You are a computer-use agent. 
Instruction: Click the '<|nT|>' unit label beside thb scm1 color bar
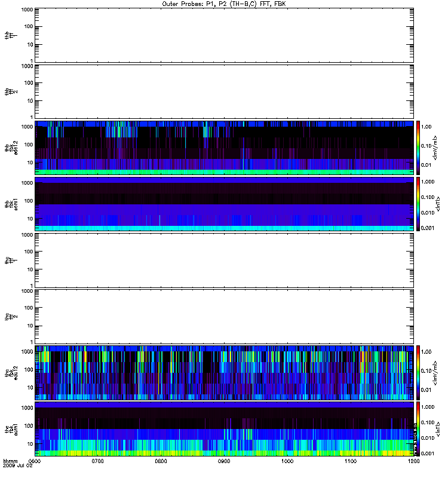438,204
